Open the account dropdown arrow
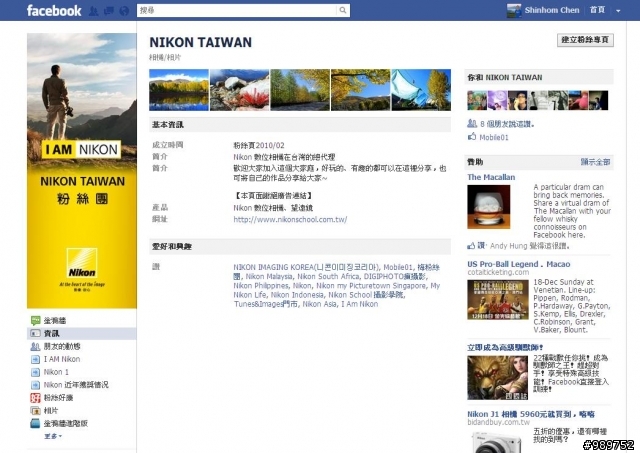The width and height of the screenshot is (640, 453). click(x=618, y=11)
